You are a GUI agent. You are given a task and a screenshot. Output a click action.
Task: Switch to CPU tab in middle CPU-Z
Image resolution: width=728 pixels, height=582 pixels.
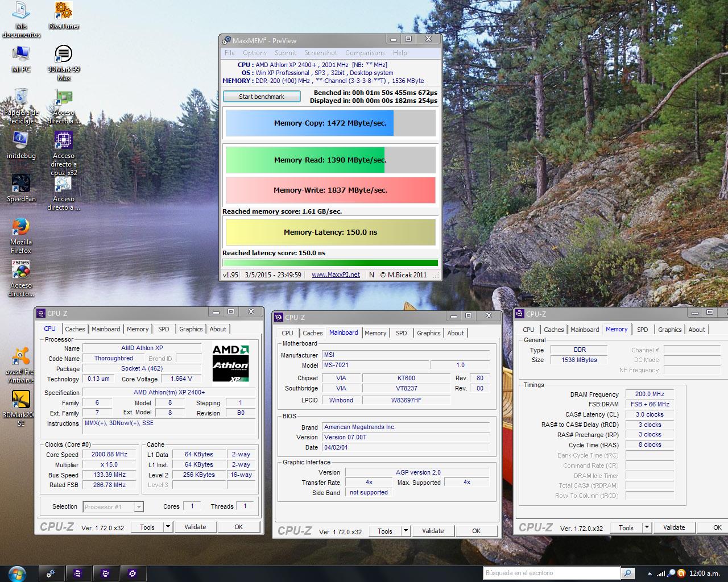(288, 333)
